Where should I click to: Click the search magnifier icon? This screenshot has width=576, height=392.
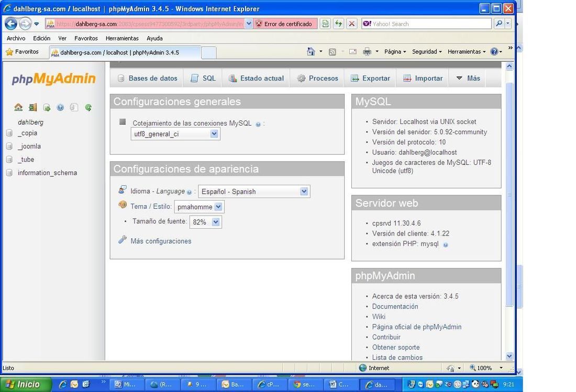tap(499, 24)
